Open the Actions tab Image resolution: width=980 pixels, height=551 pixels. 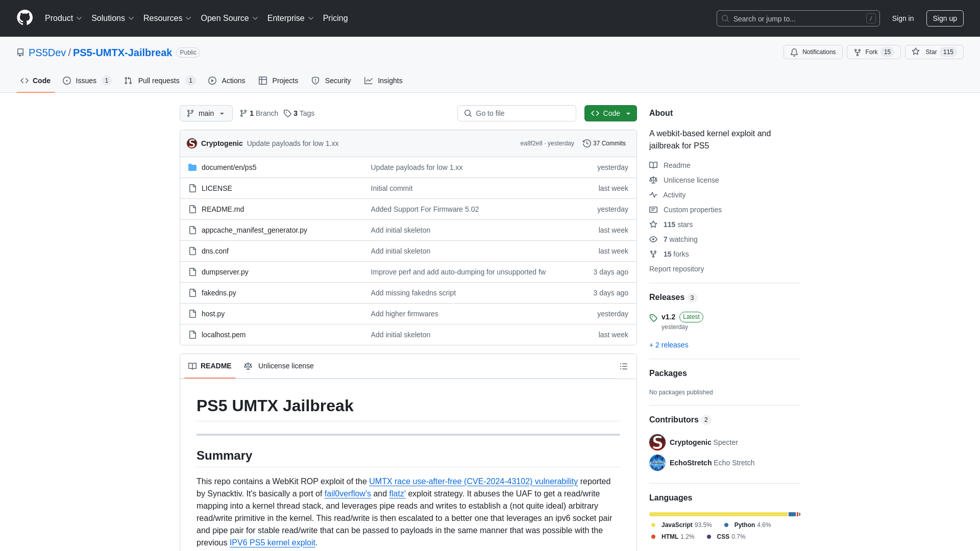(227, 81)
